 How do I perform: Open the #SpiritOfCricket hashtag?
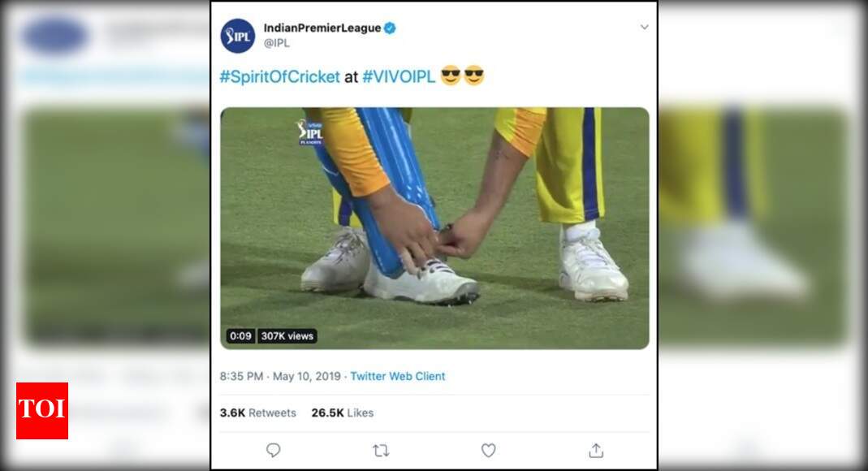[279, 77]
